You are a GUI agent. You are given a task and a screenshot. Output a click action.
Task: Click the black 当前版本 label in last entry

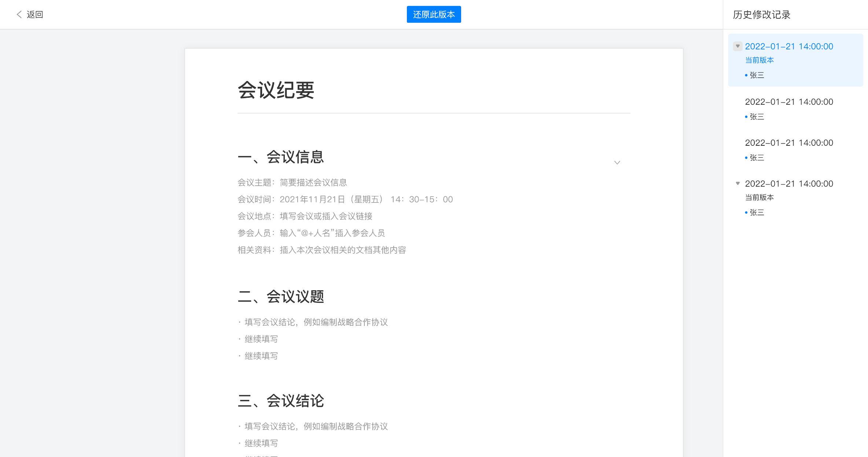point(759,197)
